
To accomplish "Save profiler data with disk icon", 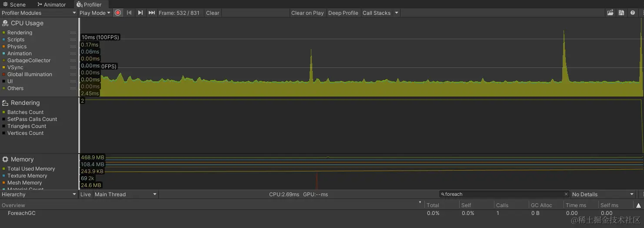I will pyautogui.click(x=621, y=13).
